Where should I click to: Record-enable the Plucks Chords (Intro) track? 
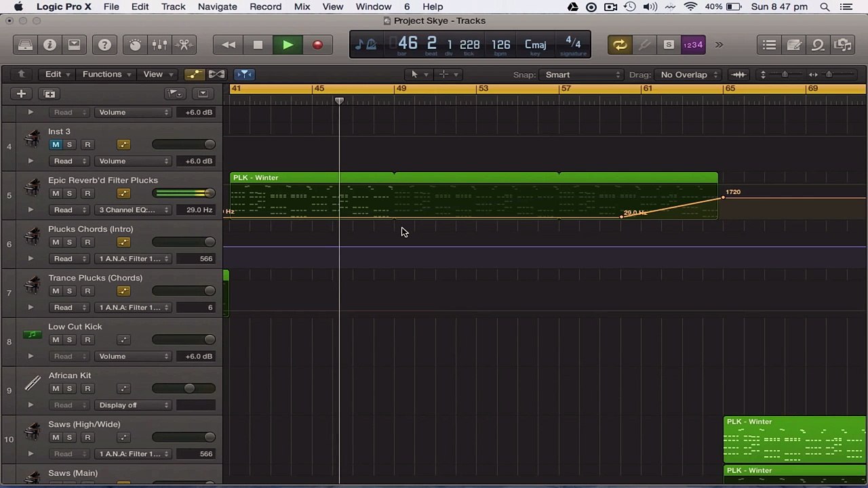click(x=87, y=242)
